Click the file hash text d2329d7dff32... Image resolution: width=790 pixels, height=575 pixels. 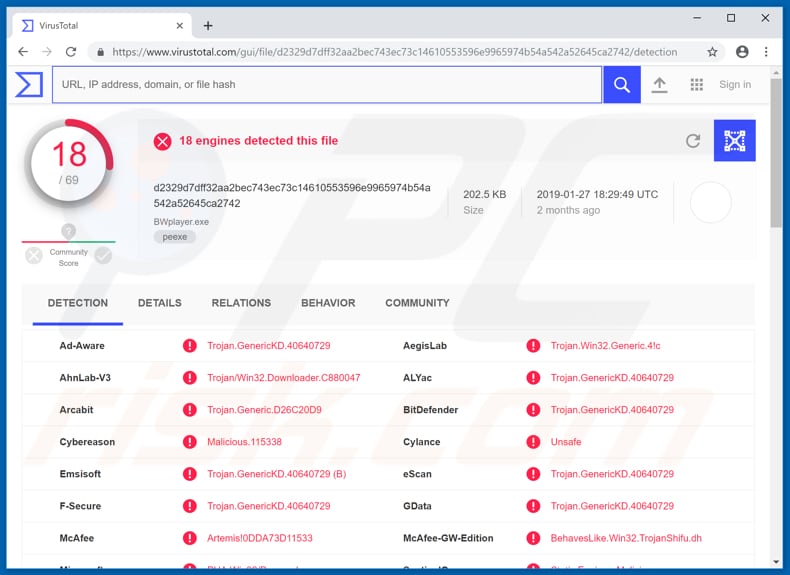pyautogui.click(x=292, y=196)
